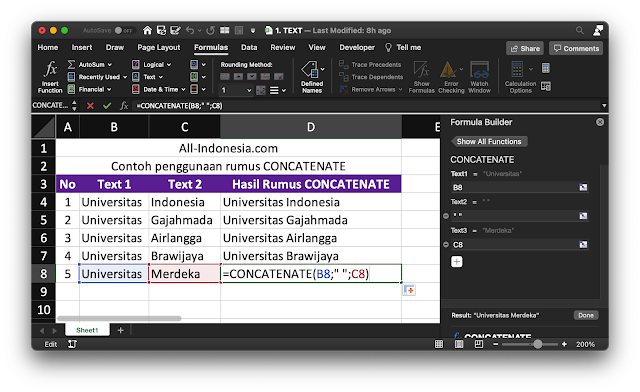Remove the Text3 argument

pyautogui.click(x=446, y=245)
